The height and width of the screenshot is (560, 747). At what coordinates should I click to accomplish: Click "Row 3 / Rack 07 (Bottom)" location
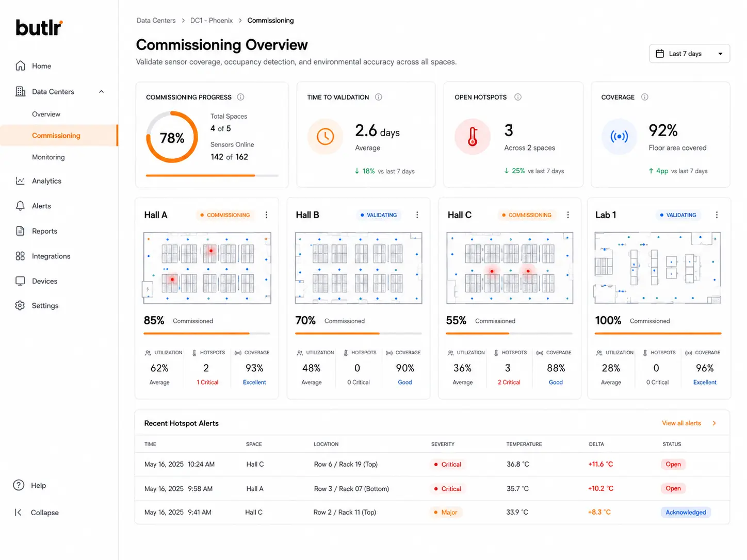[x=351, y=489]
